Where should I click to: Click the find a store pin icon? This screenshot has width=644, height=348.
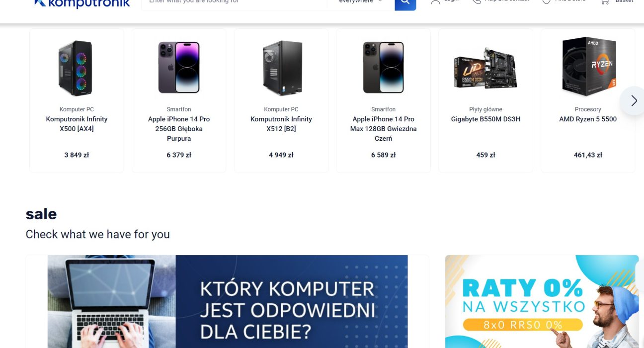click(x=546, y=2)
